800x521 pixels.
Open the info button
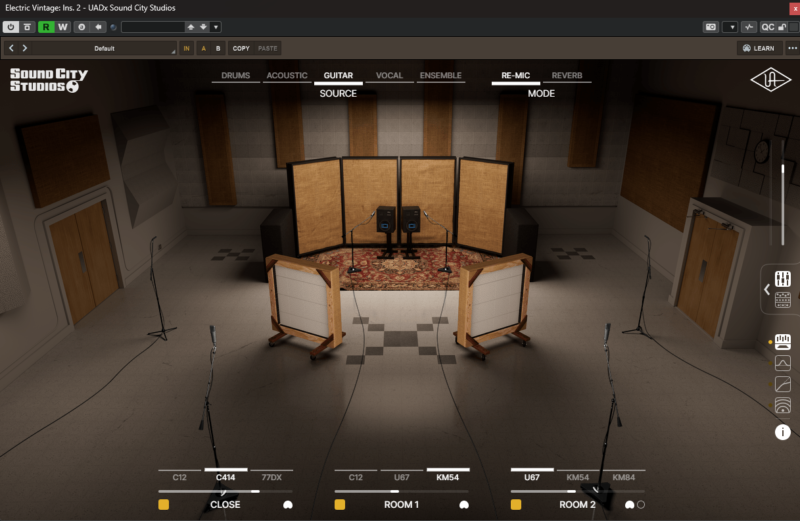[x=783, y=432]
